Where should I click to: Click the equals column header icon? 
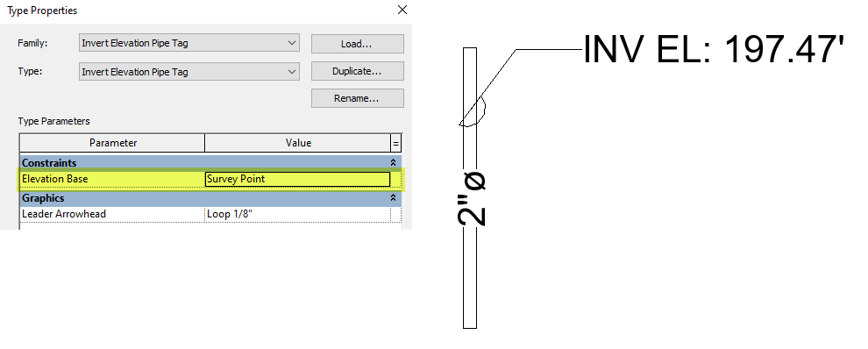[395, 143]
